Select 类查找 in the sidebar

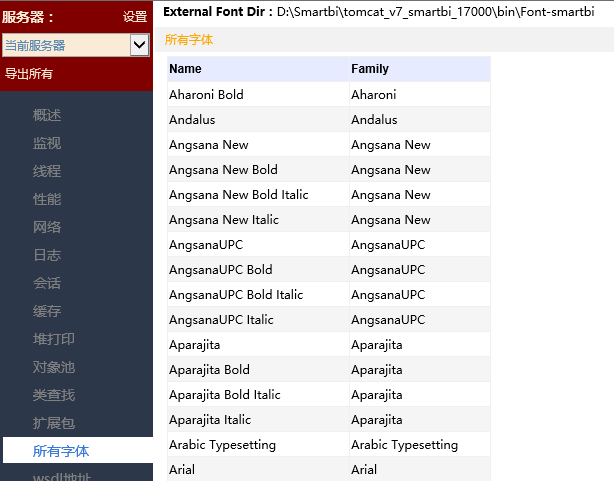coord(54,395)
